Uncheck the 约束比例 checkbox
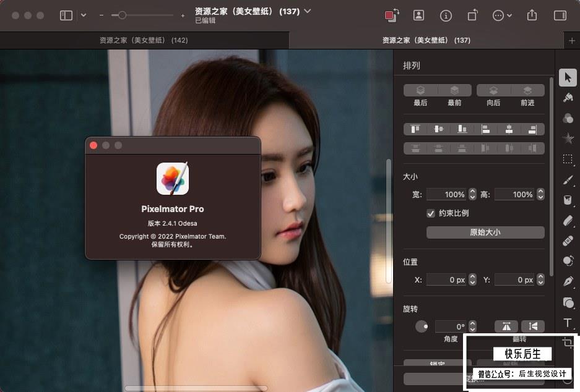 (x=431, y=213)
